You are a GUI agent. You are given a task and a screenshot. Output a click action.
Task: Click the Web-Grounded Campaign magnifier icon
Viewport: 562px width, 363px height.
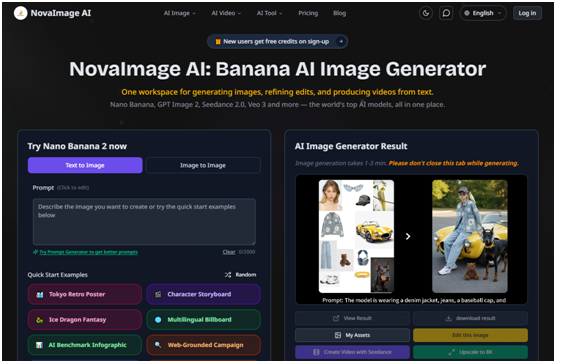click(158, 345)
